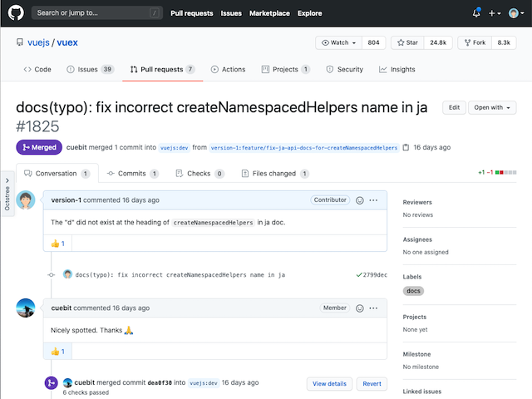Image resolution: width=532 pixels, height=399 pixels.
Task: Add reaction to cuebit's comment
Action: tap(360, 308)
